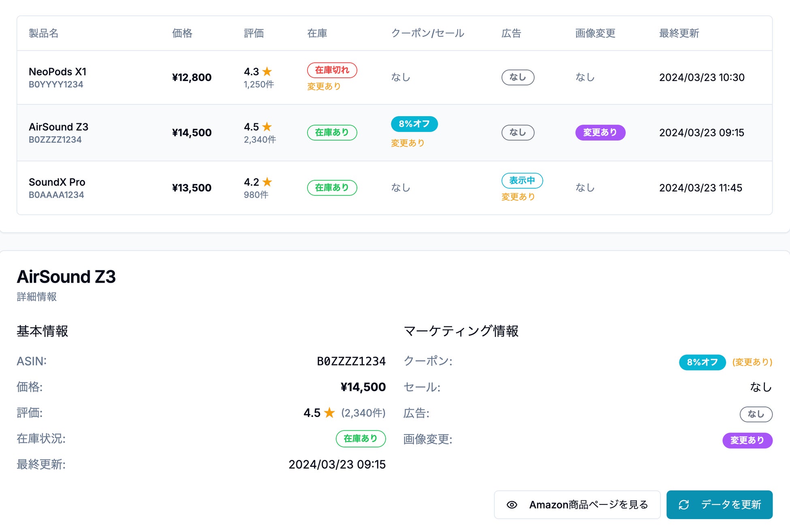Image resolution: width=790 pixels, height=532 pixels.
Task: Click the 表示中 ad badge for SoundX Pro
Action: click(x=522, y=180)
